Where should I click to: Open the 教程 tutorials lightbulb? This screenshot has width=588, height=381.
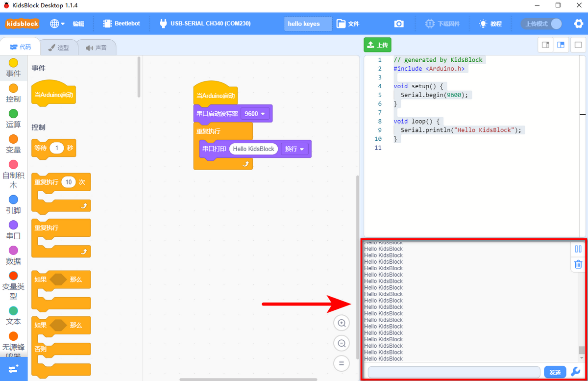(490, 24)
